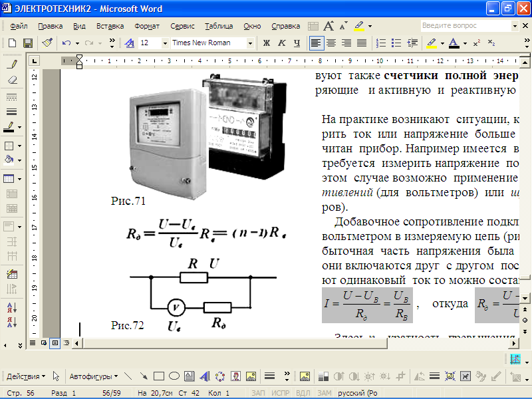This screenshot has width=532, height=399.
Task: Select the Oval drawing tool
Action: click(174, 376)
